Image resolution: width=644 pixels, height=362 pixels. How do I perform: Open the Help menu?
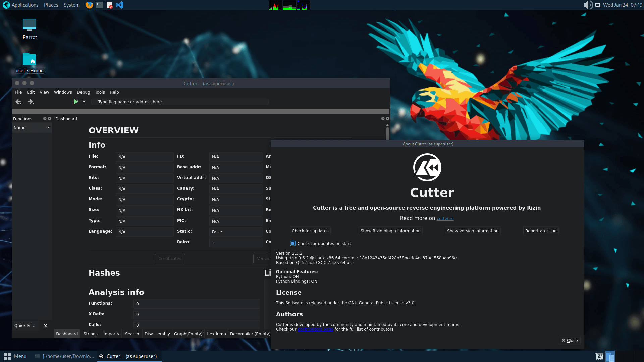coord(114,92)
